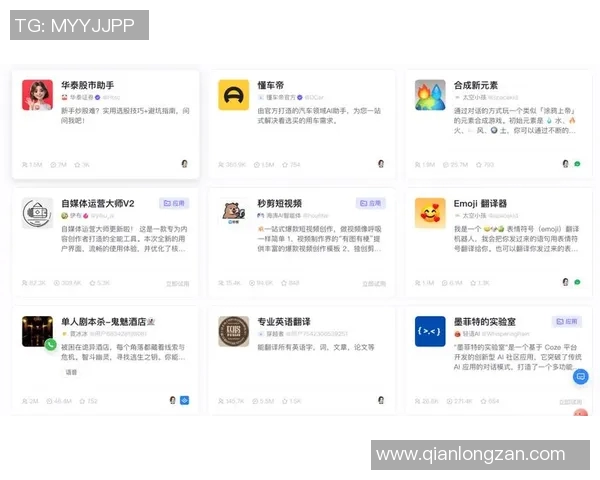Open the 专业英语翻译 title
Image resolution: width=600 pixels, height=480 pixels.
pyautogui.click(x=284, y=322)
